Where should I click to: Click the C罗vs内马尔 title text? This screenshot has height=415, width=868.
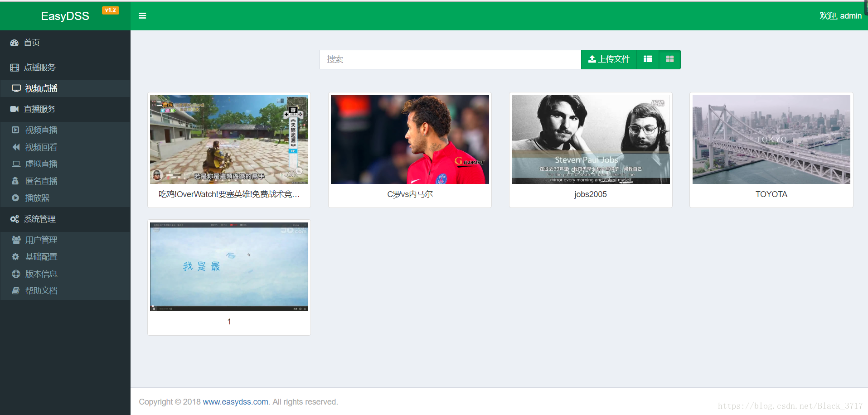pyautogui.click(x=410, y=194)
